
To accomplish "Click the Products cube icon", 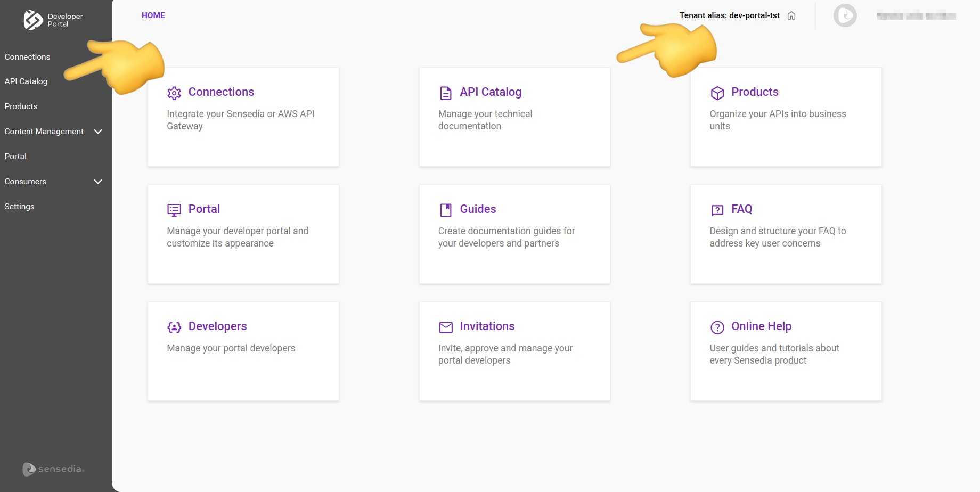I will [x=717, y=93].
